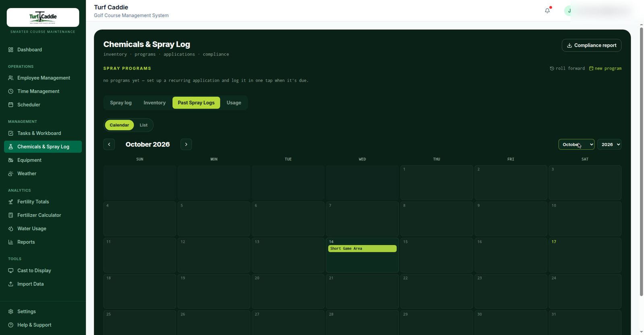The width and height of the screenshot is (644, 335).
Task: Click the Equipment sidebar icon
Action: (11, 160)
